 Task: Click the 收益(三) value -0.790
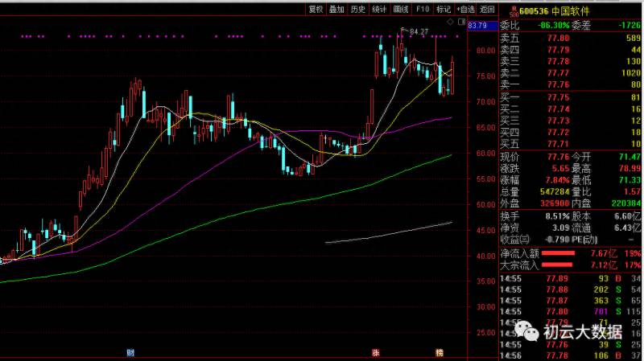[557, 239]
